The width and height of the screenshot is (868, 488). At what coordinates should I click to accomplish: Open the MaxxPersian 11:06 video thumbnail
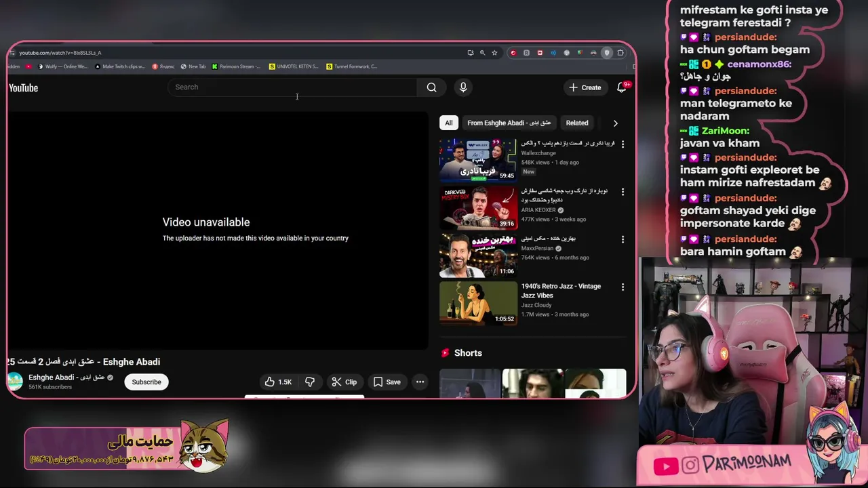[478, 256]
